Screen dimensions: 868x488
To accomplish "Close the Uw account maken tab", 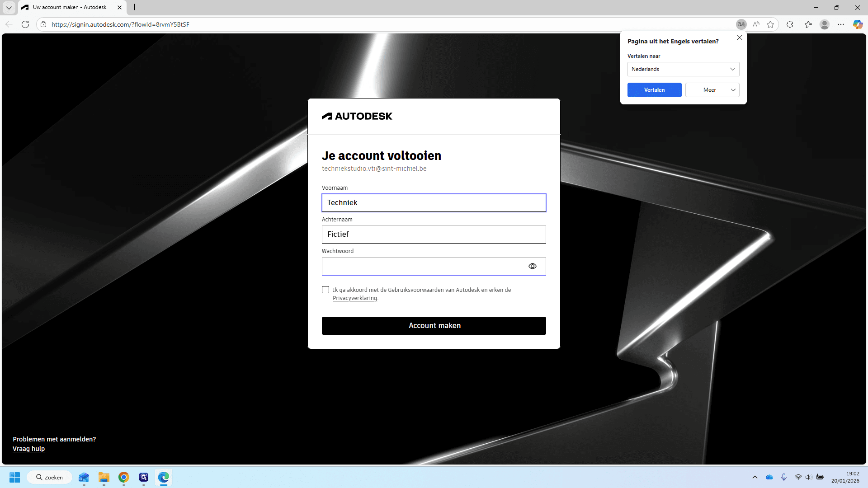I will (119, 8).
